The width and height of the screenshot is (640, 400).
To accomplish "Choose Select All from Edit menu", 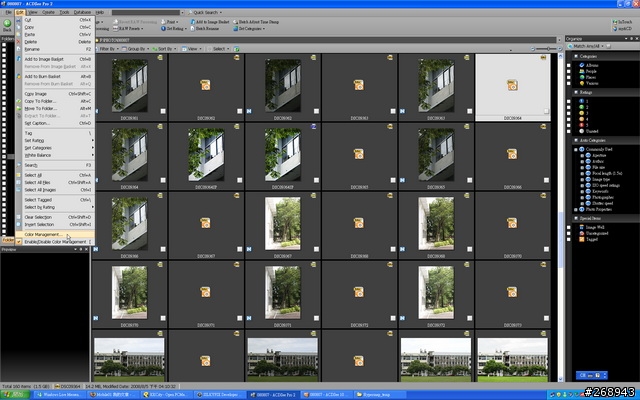I will [x=55, y=175].
